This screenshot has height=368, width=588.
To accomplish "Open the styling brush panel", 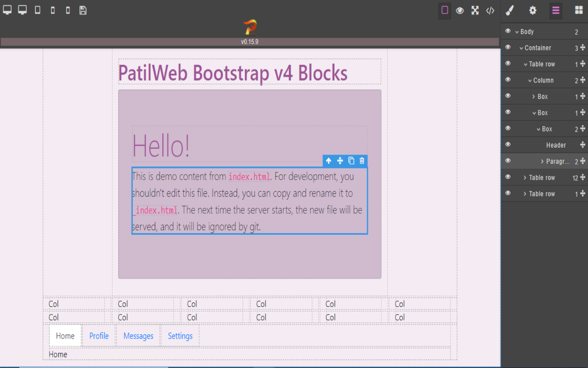I will [x=509, y=10].
